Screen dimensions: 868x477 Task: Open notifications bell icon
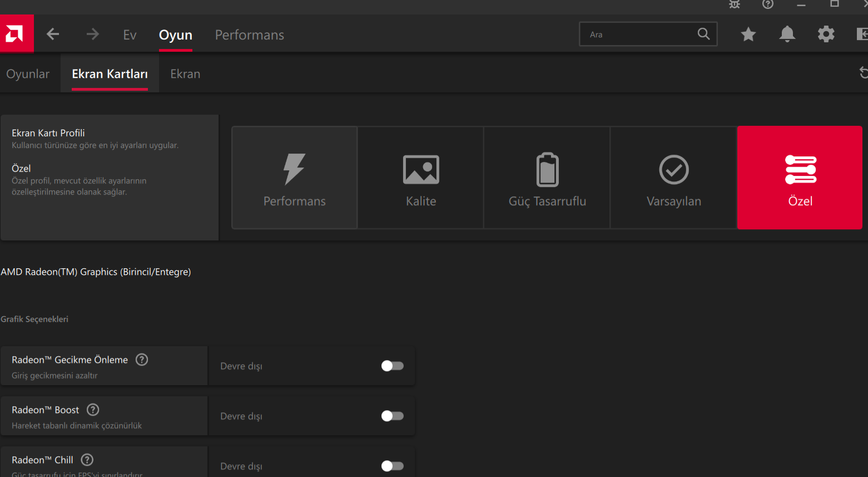787,35
